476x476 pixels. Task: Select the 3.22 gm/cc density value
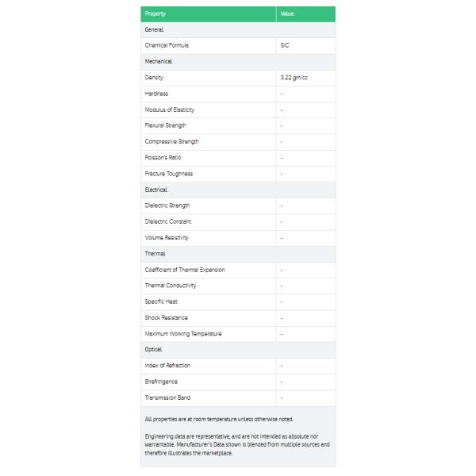point(294,78)
